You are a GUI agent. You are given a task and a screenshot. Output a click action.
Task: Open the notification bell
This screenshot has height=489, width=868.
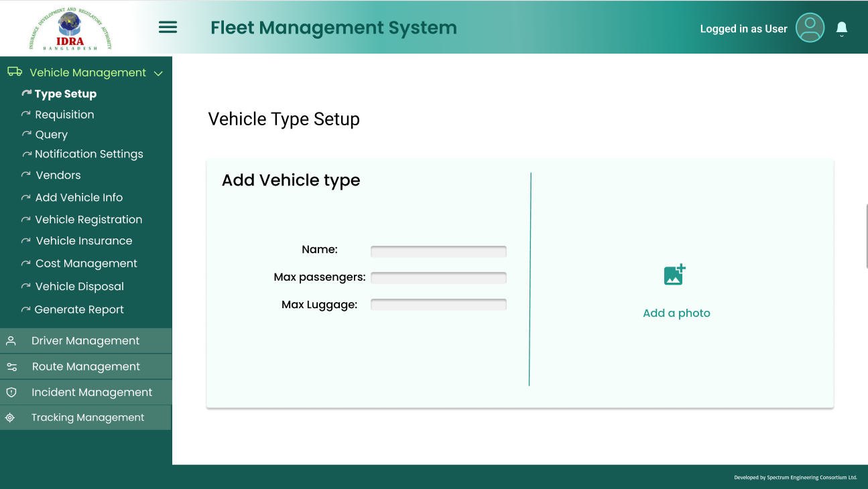pyautogui.click(x=842, y=28)
